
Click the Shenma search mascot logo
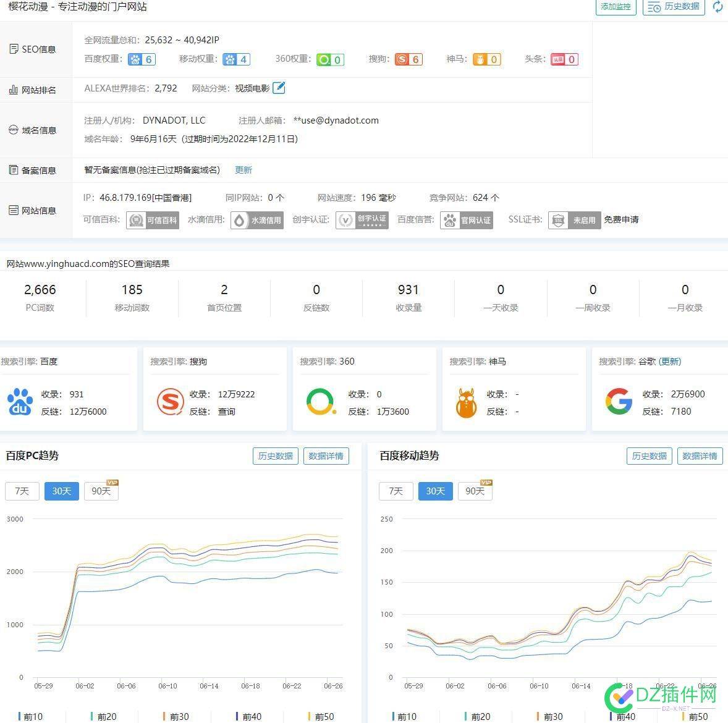pos(466,403)
